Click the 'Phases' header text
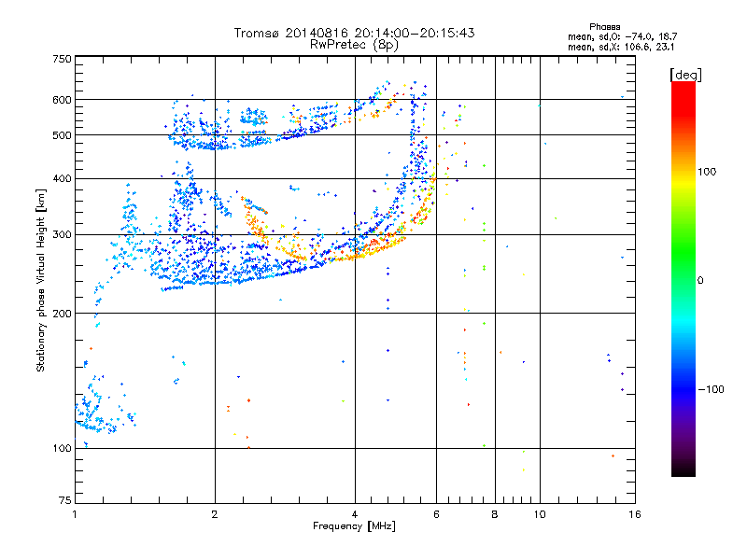Screen dimensions: 747x560 [604, 27]
